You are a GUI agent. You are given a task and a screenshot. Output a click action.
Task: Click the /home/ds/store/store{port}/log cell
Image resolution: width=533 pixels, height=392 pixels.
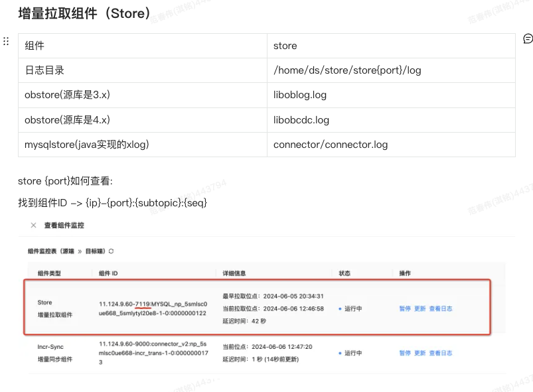pos(391,70)
